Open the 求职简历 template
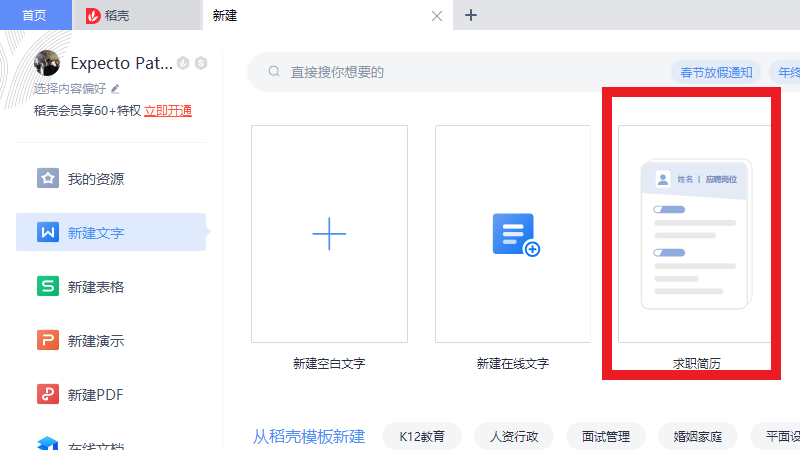800x450 pixels. click(x=696, y=234)
